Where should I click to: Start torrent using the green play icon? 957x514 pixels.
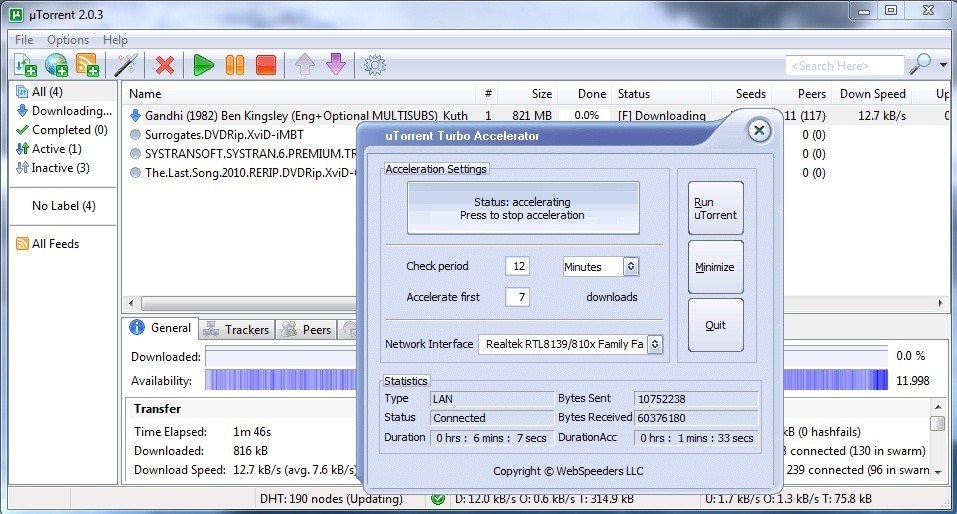204,65
